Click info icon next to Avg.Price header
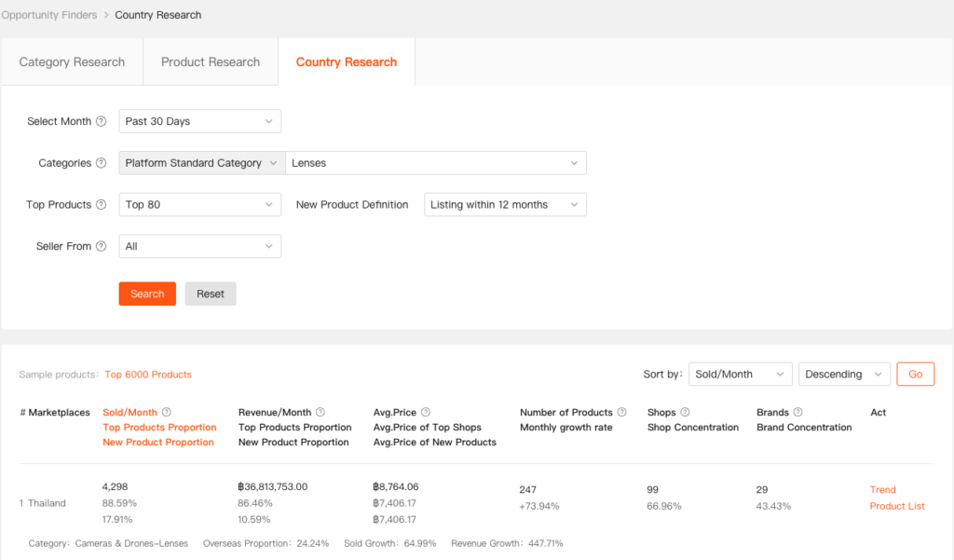This screenshot has height=560, width=954. pos(426,413)
